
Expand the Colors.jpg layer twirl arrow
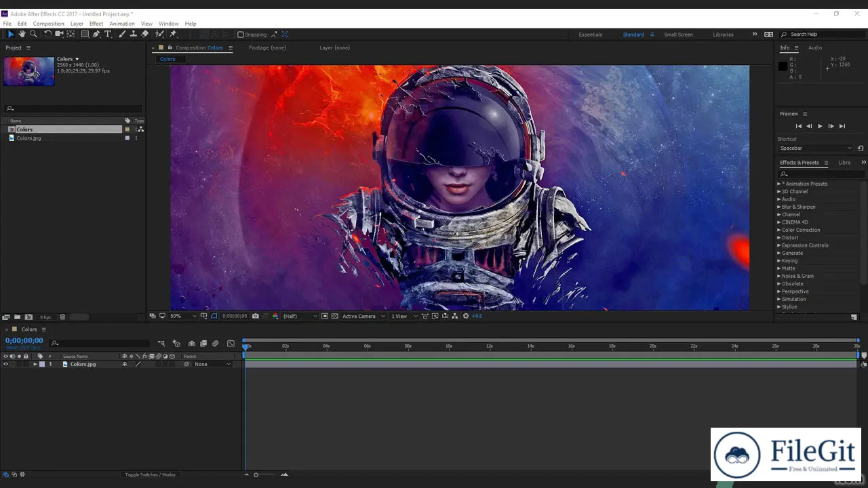tap(35, 364)
